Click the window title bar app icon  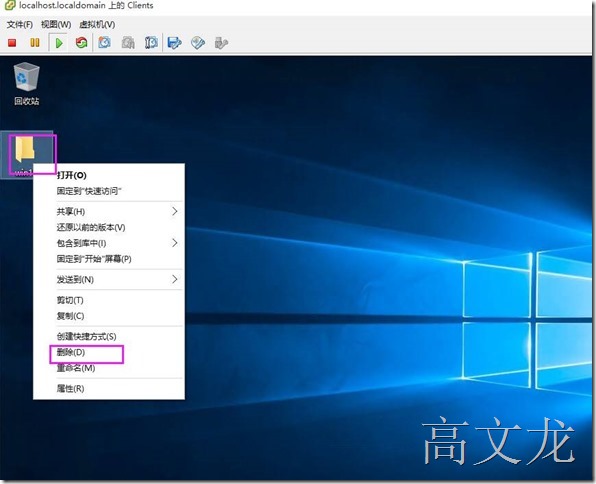[10, 5]
